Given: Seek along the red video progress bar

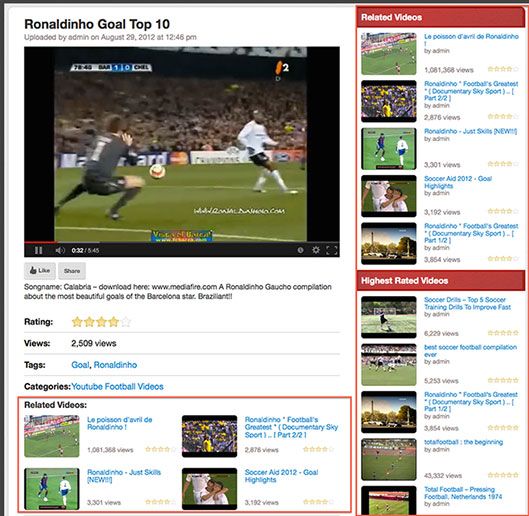Looking at the screenshot, I should tap(40, 242).
